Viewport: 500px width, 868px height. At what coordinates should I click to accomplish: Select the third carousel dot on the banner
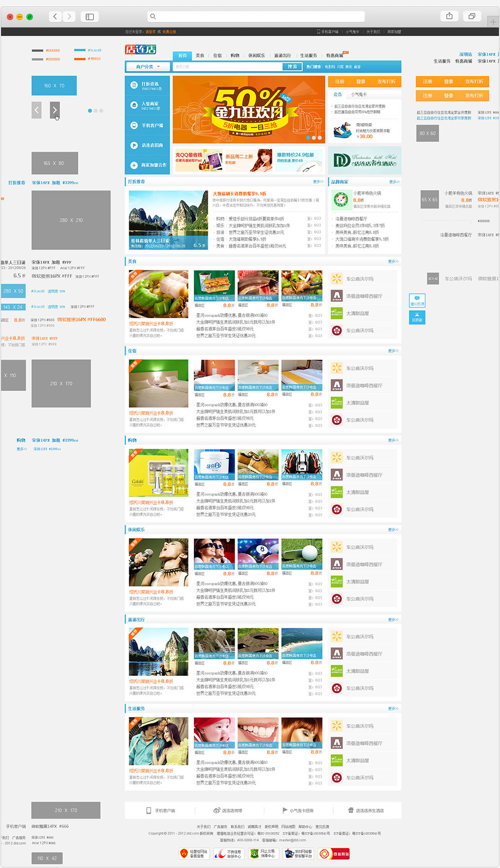click(x=320, y=138)
